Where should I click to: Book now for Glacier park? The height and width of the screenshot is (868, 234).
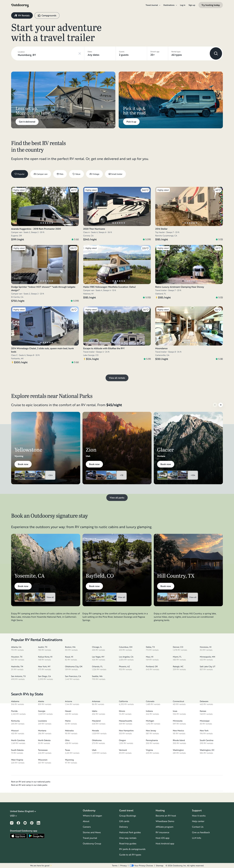point(166,464)
